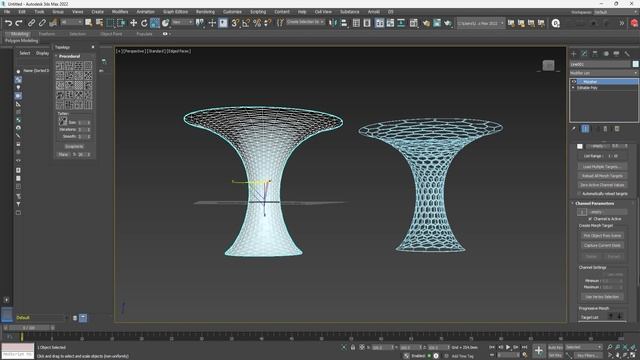This screenshot has width=640, height=360.
Task: Click the object name field Line001
Action: point(600,64)
